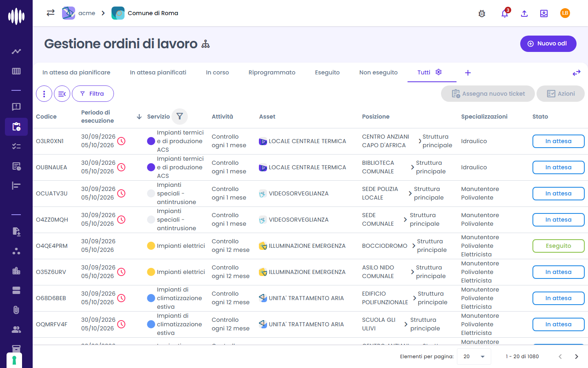
Task: Open the attachments paperclip sidebar icon
Action: tap(16, 310)
